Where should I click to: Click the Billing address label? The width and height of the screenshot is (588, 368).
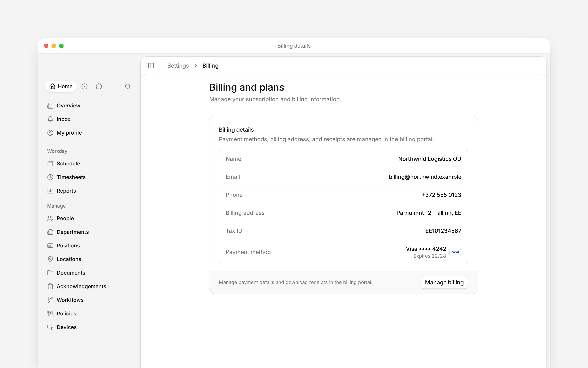[245, 213]
